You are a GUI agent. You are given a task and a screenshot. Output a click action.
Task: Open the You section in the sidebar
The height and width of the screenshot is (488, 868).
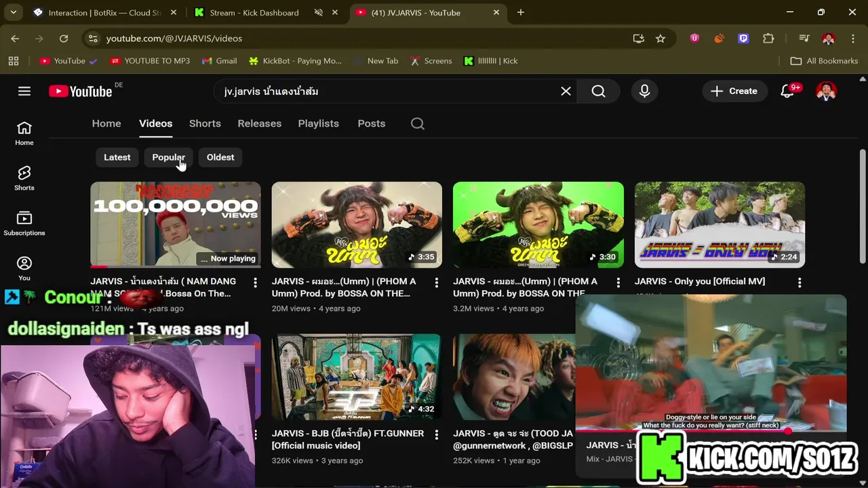24,268
